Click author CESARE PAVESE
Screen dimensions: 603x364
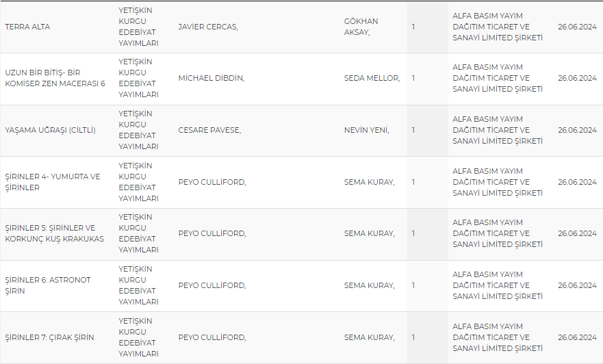point(209,130)
